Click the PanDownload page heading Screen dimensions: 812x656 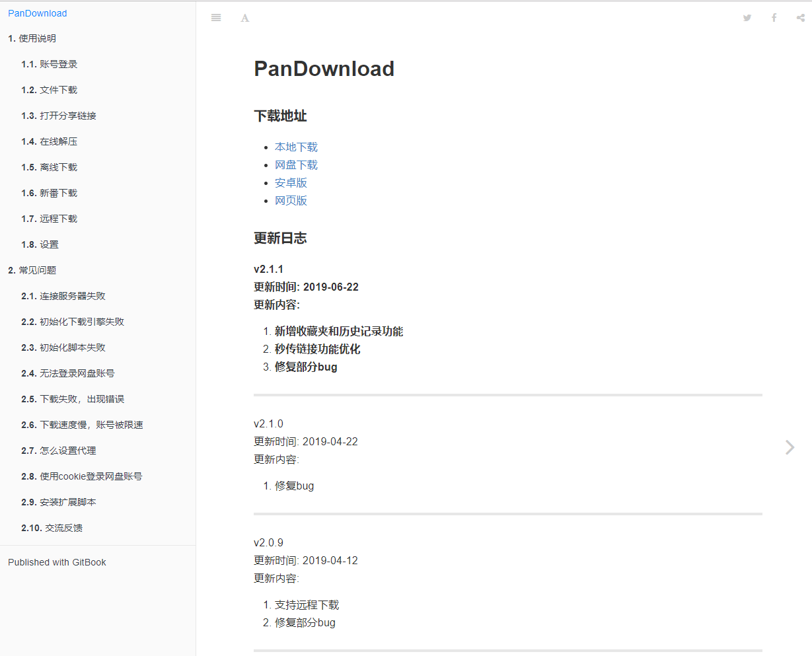(324, 69)
